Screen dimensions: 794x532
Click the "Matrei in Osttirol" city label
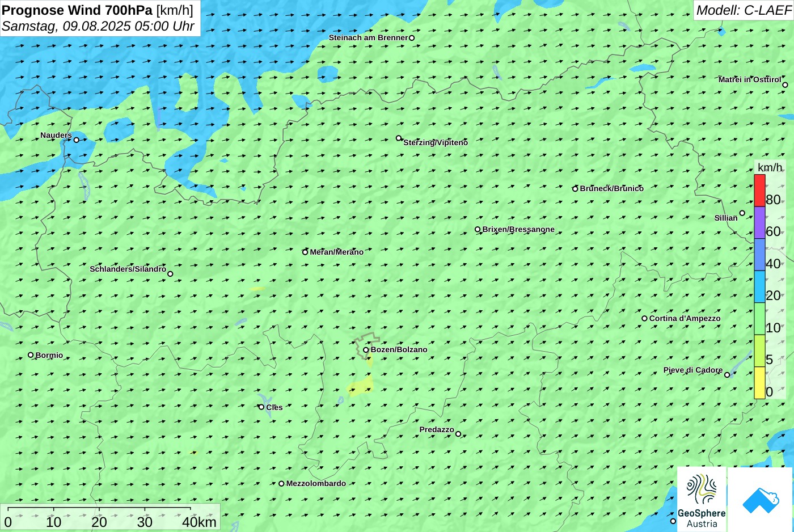click(x=750, y=80)
